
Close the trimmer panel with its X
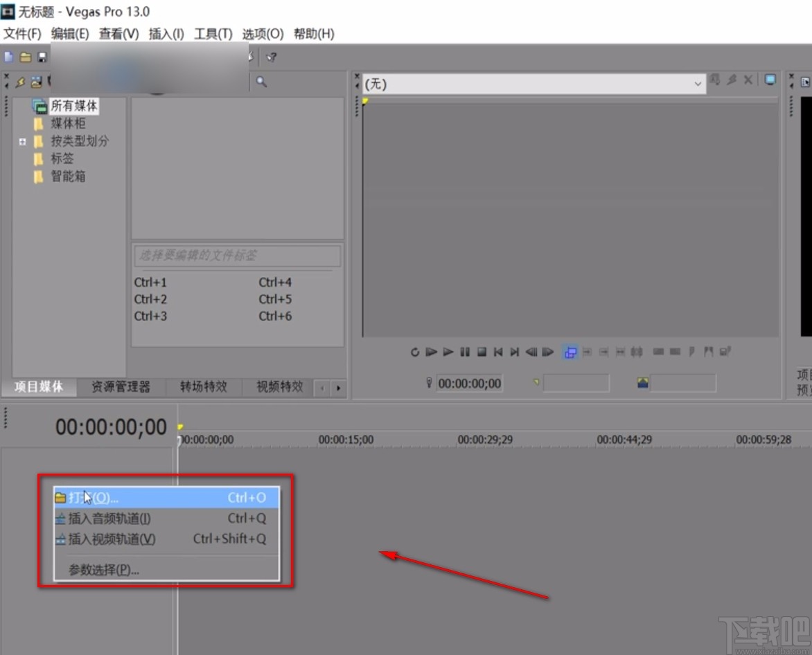(357, 76)
